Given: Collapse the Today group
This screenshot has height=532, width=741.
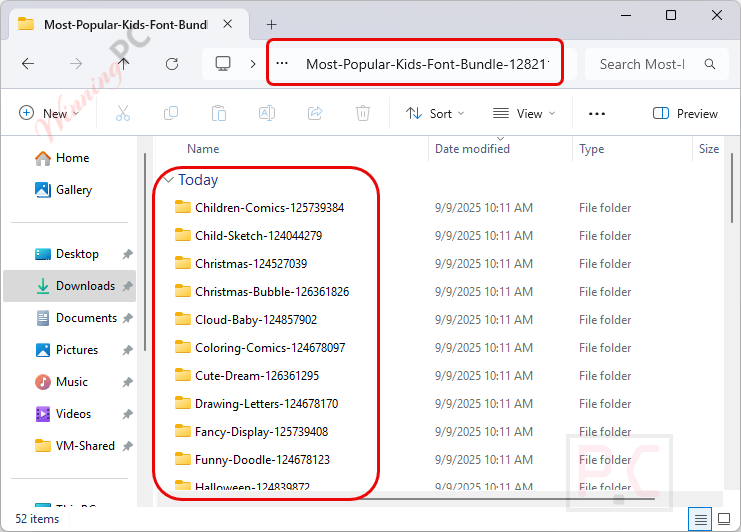Looking at the screenshot, I should [169, 180].
